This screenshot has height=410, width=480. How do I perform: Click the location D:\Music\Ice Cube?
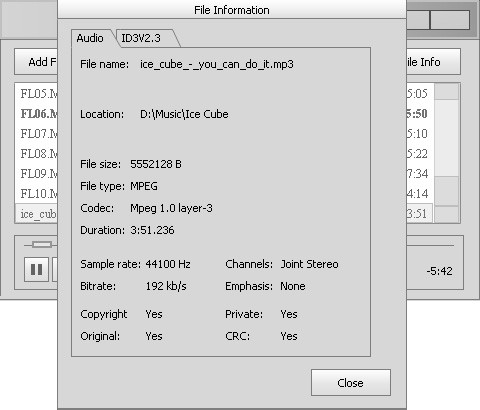pyautogui.click(x=184, y=114)
